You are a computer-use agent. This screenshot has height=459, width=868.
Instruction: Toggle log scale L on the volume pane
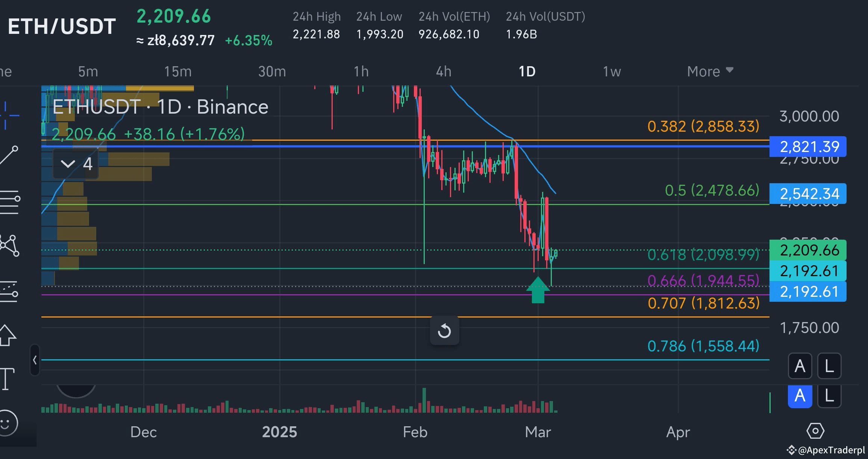pyautogui.click(x=829, y=396)
